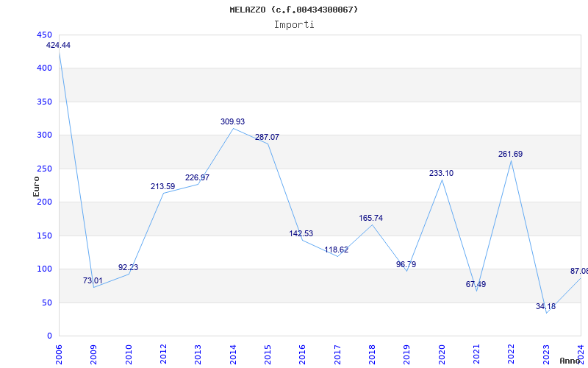Click the 2019 x-axis year label
Image resolution: width=588 pixels, height=368 pixels.
pyautogui.click(x=407, y=354)
